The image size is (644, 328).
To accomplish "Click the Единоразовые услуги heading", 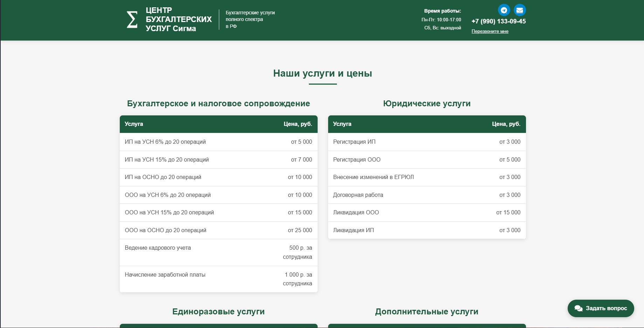I will pos(219,312).
